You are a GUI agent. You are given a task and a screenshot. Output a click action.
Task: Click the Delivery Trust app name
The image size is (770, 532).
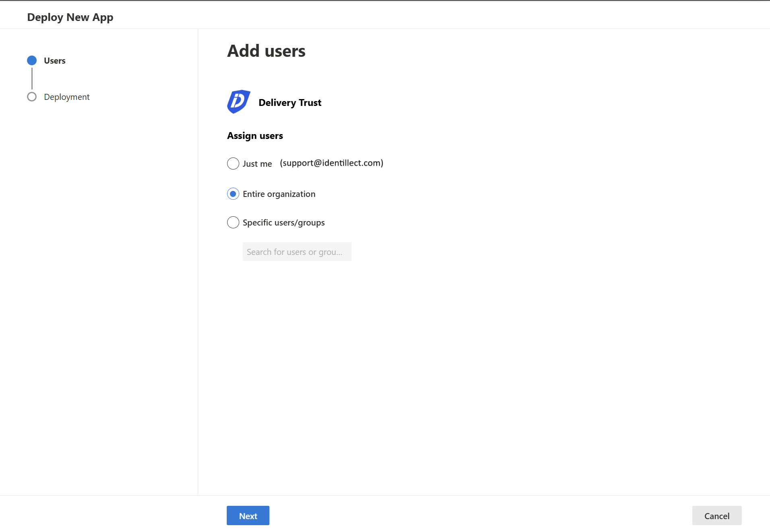290,103
